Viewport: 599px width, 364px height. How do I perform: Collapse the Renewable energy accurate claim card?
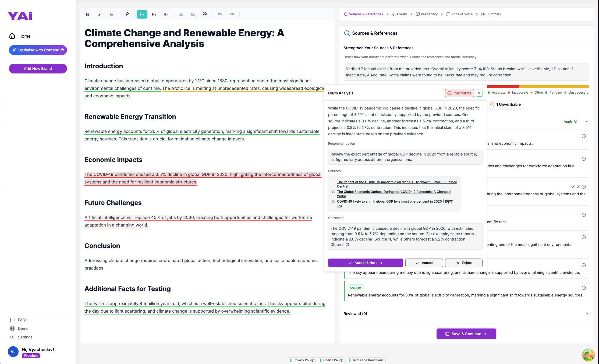(x=584, y=288)
